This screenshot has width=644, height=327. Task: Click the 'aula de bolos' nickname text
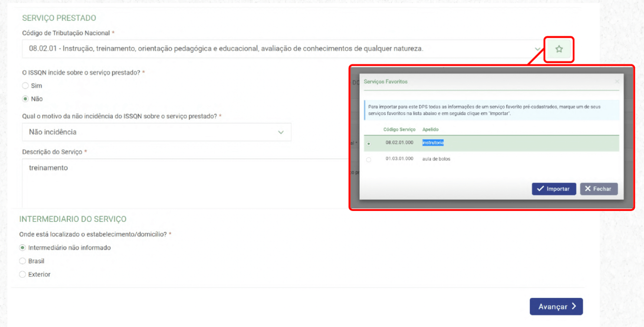coord(436,159)
